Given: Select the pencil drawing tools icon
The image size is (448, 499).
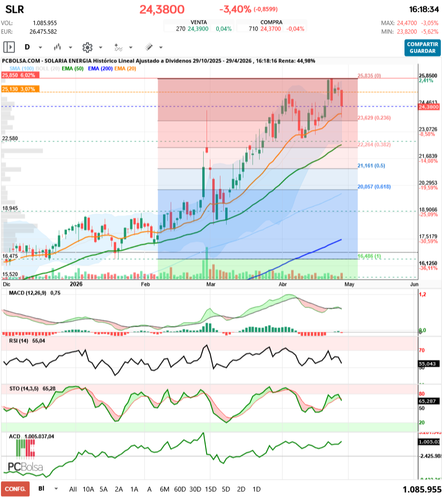Looking at the screenshot, I should 149,47.
